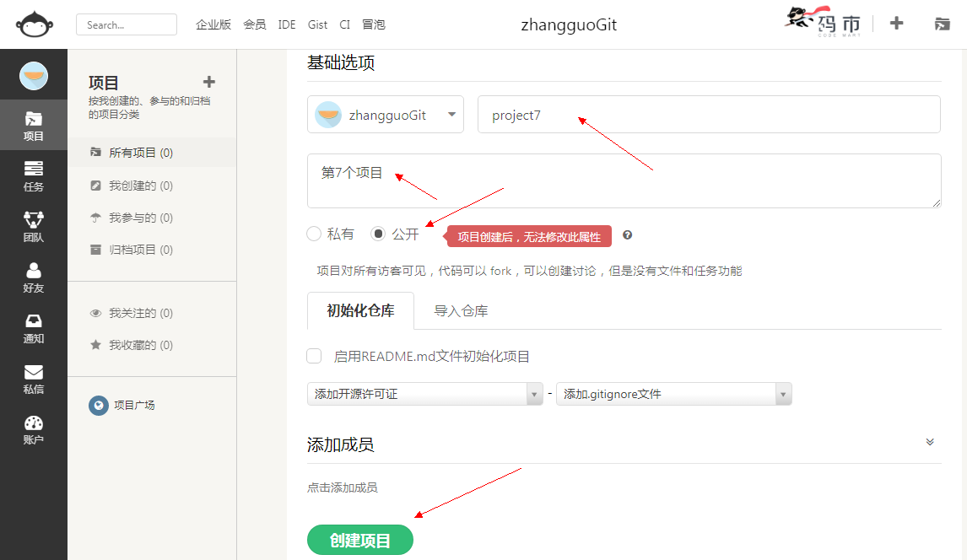The height and width of the screenshot is (560, 967).
Task: Open the 添加开源许可证 license dropdown
Action: click(x=424, y=394)
